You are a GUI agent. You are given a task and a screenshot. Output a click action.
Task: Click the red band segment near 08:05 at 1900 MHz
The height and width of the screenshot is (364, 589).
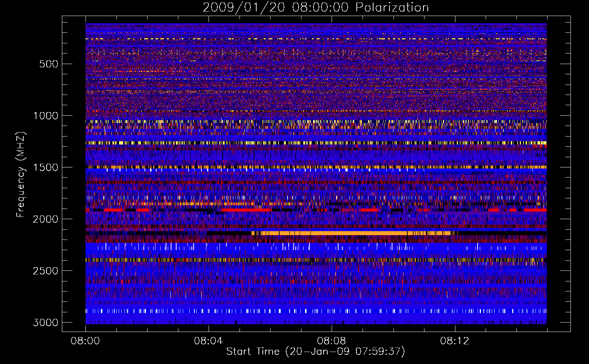(246, 210)
